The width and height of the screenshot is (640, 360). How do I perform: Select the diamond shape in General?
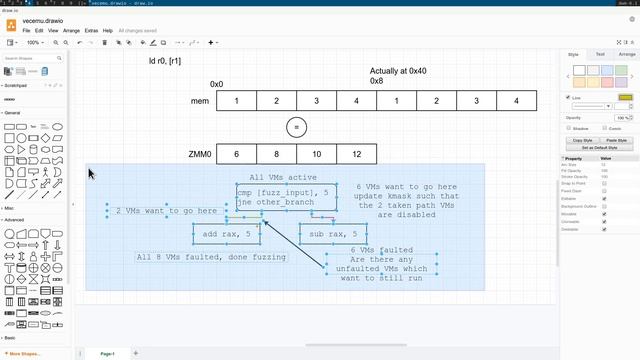point(45,138)
